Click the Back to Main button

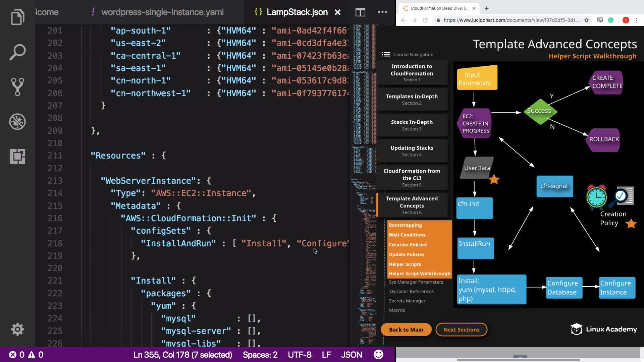click(x=406, y=330)
